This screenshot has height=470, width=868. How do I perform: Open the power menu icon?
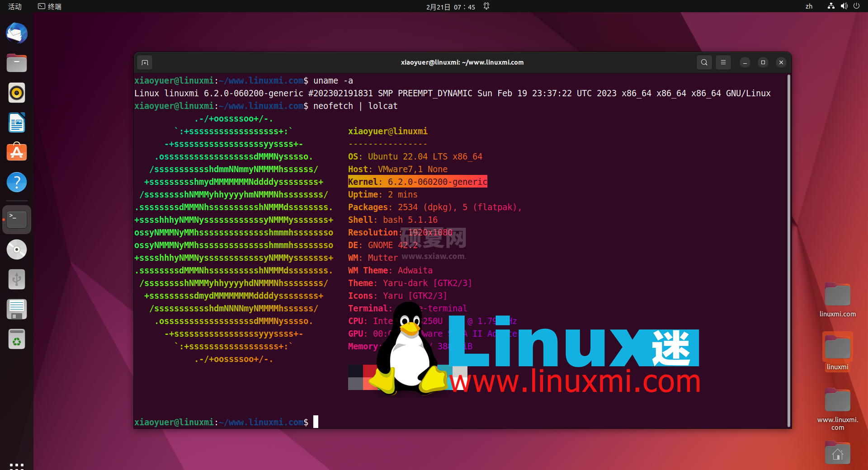pyautogui.click(x=856, y=6)
